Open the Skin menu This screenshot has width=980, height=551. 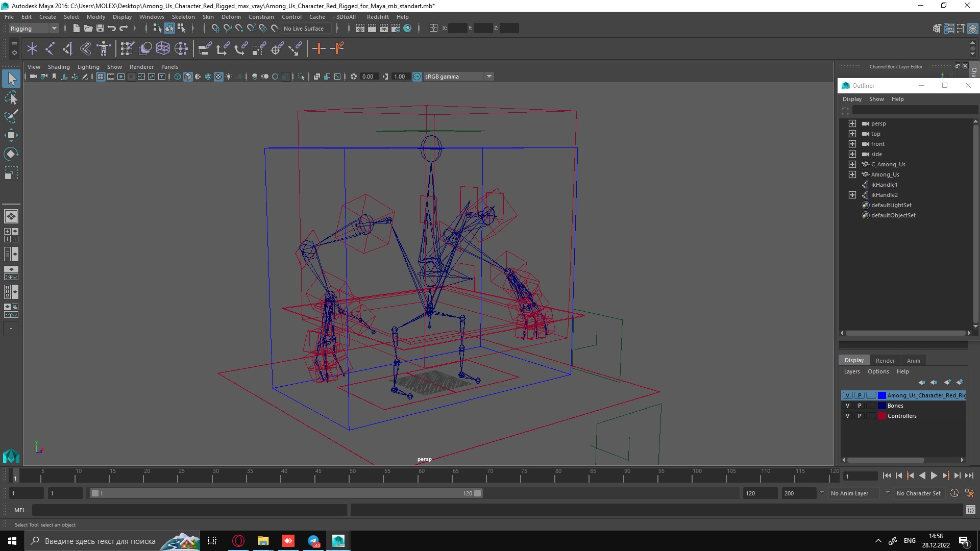point(208,17)
